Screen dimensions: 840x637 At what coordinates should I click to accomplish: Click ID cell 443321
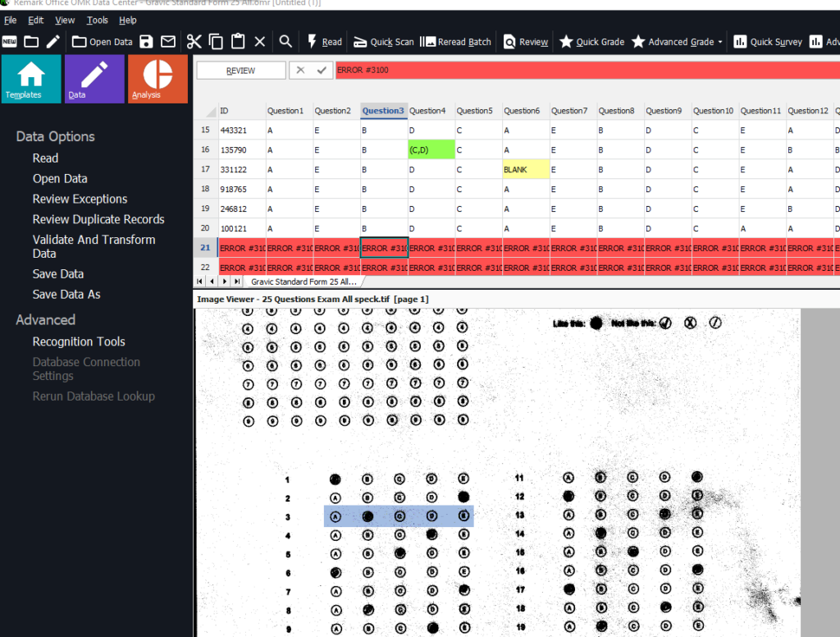(x=242, y=131)
